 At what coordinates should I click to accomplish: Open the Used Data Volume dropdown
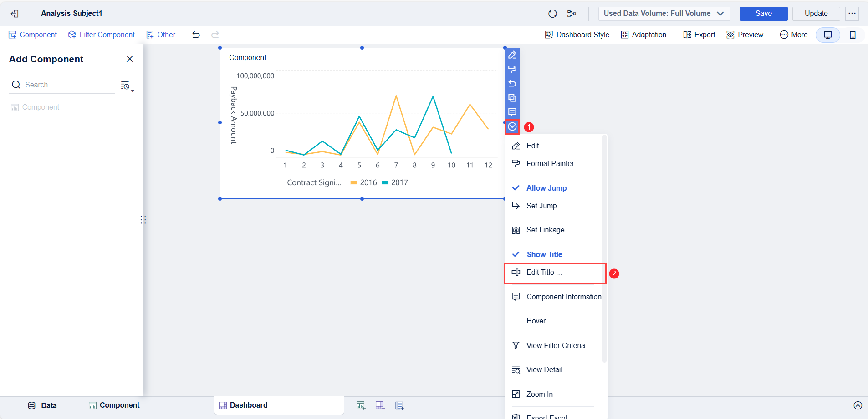tap(664, 14)
